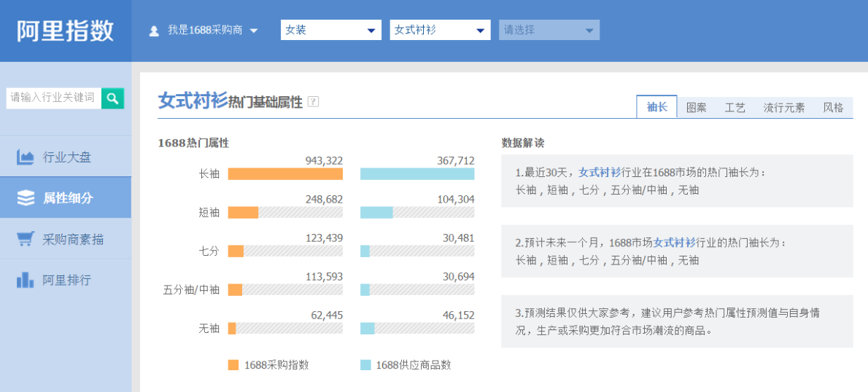Open the disabled 请选择 dropdown
Screen dimensions: 868x392
(x=549, y=30)
